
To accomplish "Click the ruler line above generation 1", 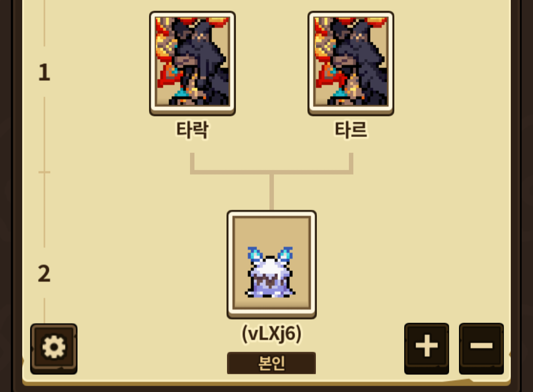I will [44, 23].
